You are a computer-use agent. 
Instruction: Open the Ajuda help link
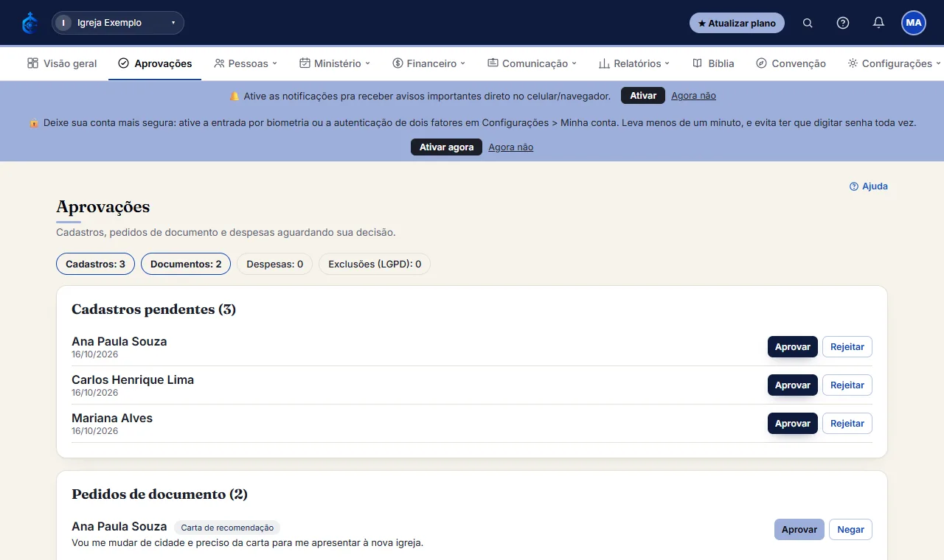click(x=869, y=186)
